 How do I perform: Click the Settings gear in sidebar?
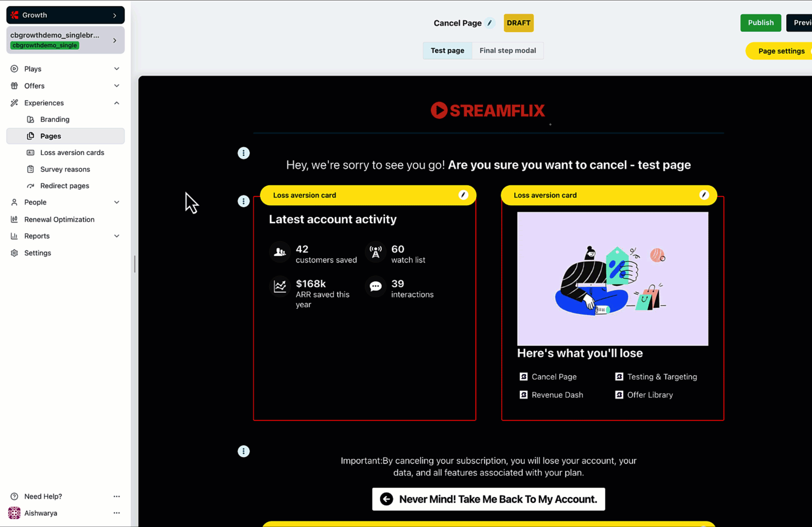(14, 253)
